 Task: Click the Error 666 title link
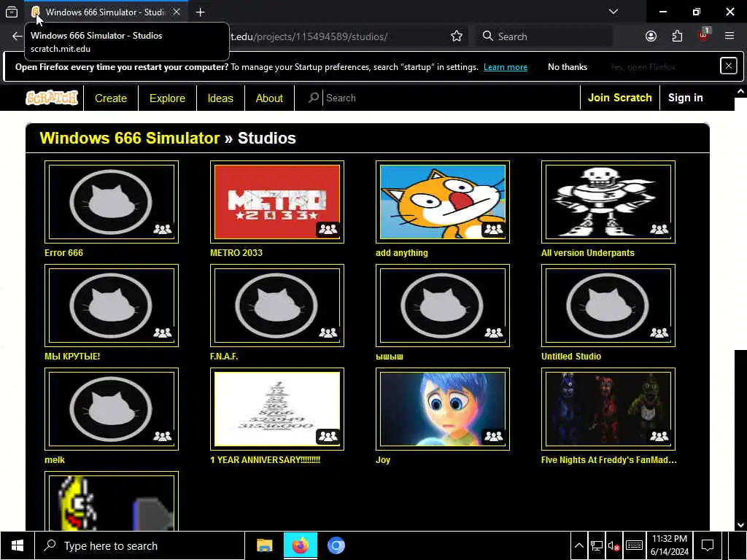pyautogui.click(x=63, y=253)
